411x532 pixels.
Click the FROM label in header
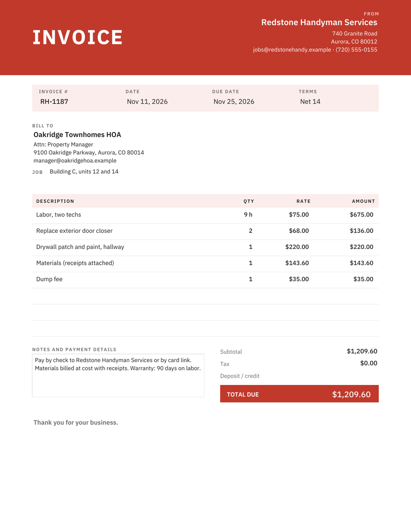coord(371,14)
